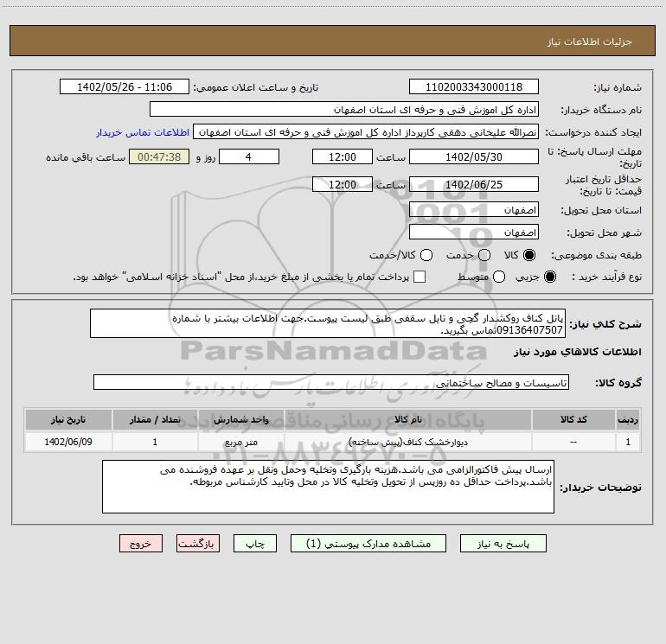
Task: Click the need date cell 1402/06/09
Action: point(68,442)
